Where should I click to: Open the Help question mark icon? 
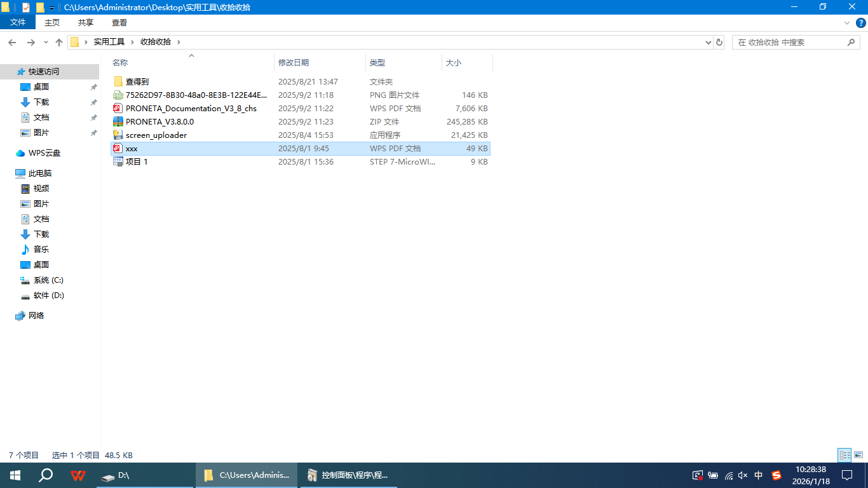(x=860, y=22)
